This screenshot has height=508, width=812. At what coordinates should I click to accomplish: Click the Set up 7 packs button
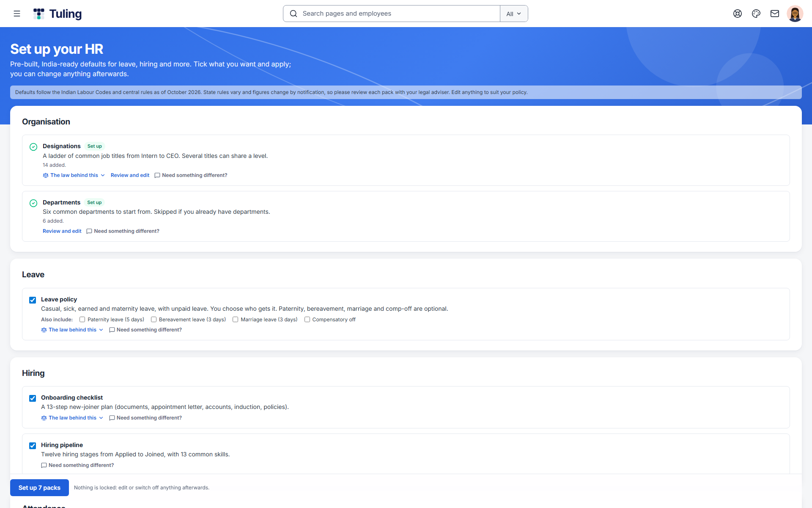39,488
